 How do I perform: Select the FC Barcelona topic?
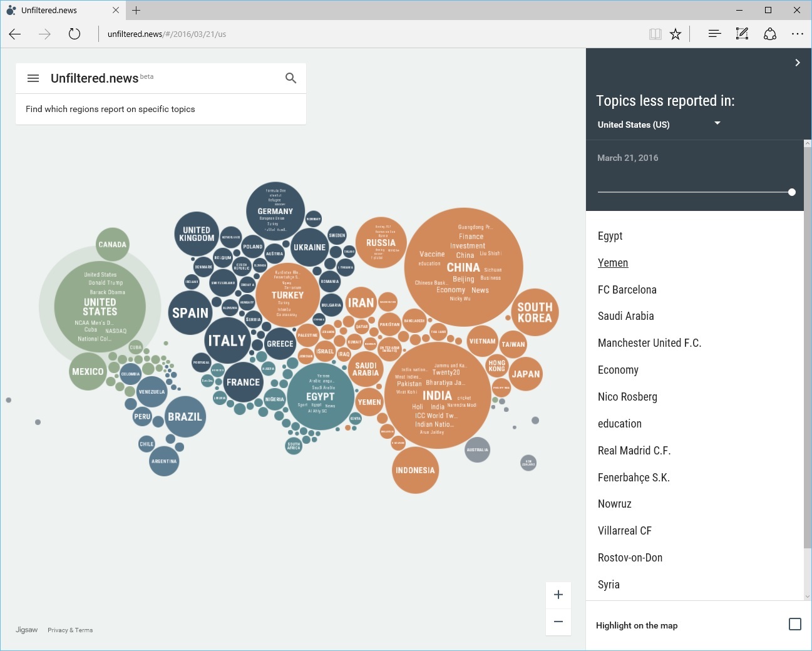pos(627,290)
